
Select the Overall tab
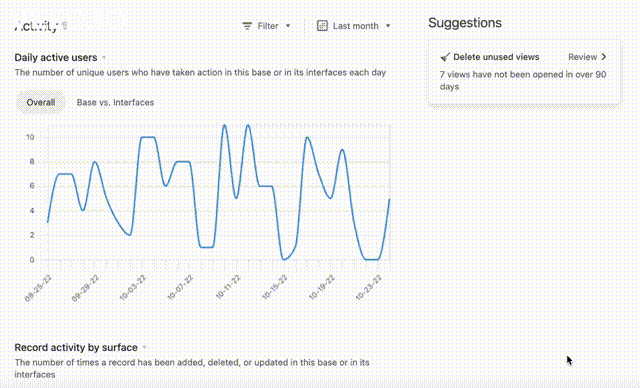click(x=41, y=102)
